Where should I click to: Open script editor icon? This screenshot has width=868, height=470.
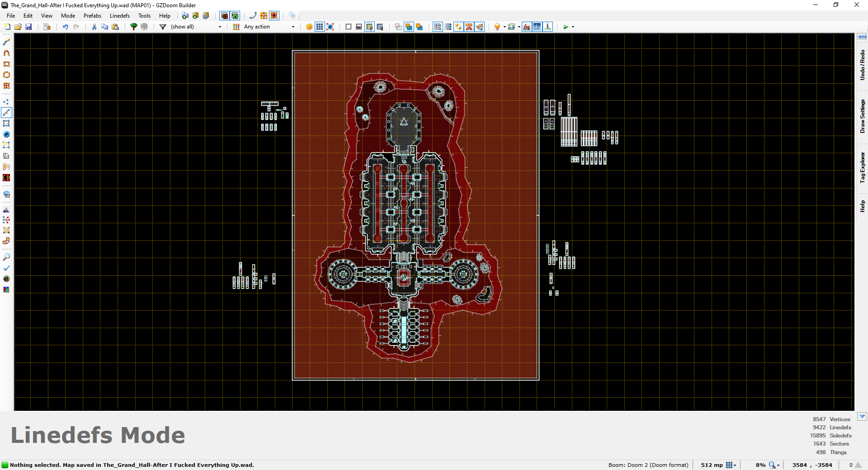[47, 27]
